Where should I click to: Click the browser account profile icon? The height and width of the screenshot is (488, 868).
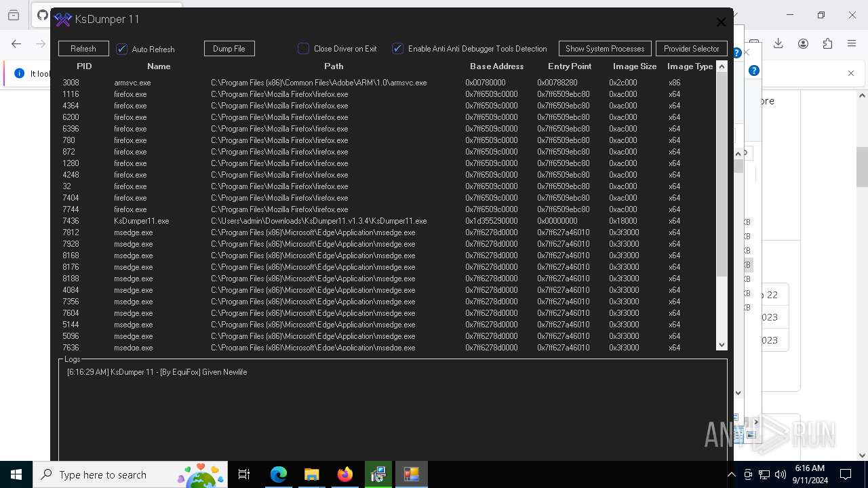[x=803, y=43]
